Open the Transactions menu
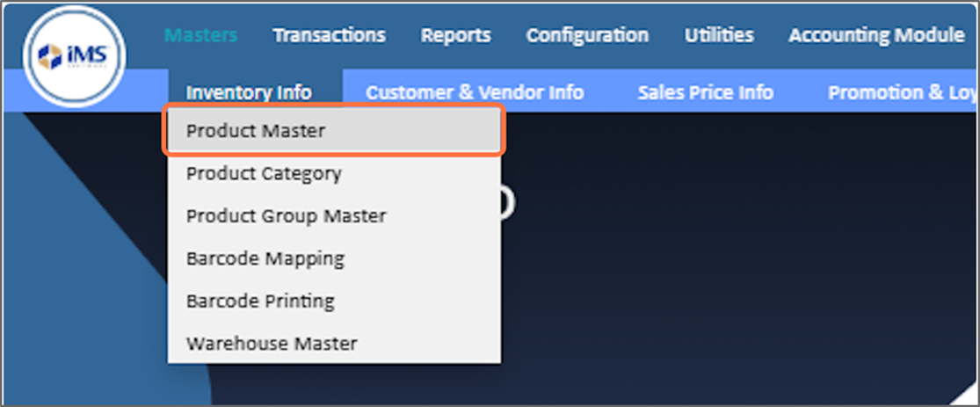980x407 pixels. [x=329, y=35]
